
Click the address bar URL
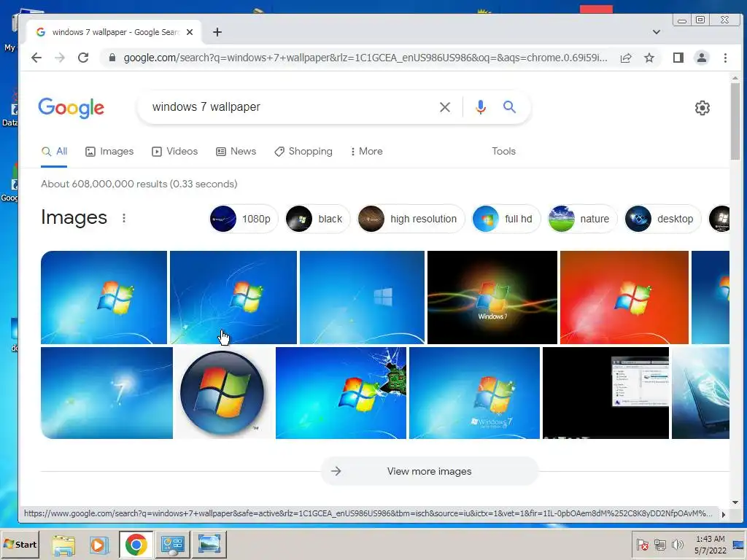pyautogui.click(x=365, y=58)
